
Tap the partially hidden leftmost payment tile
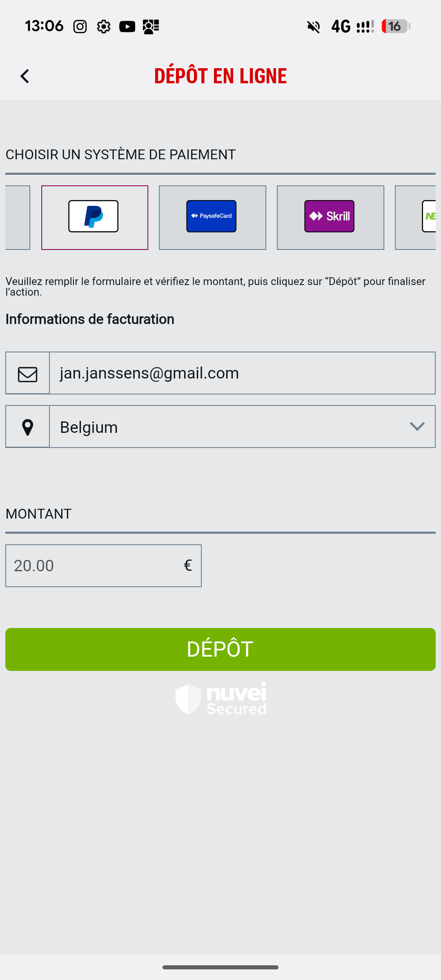tap(18, 217)
